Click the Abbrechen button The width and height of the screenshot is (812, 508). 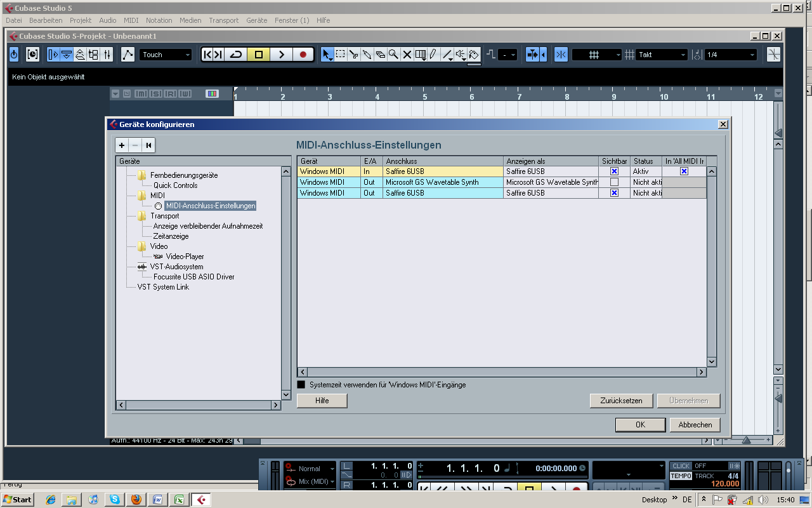pos(695,425)
